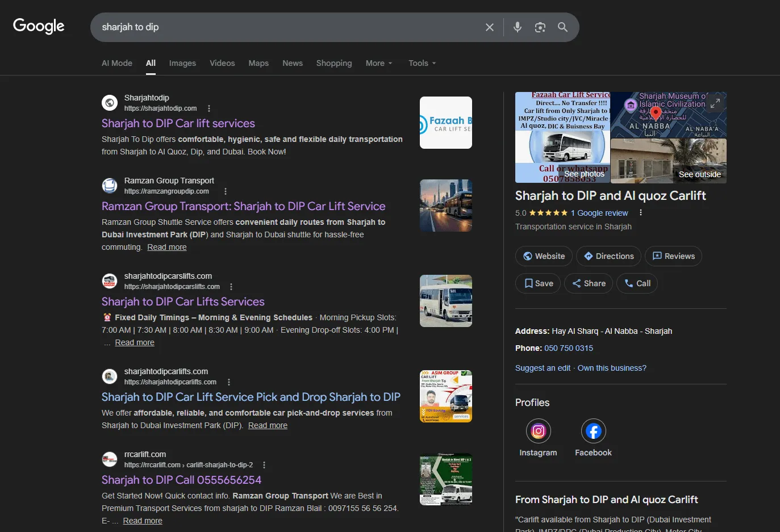Click rrcarlift.com site favicon
This screenshot has height=532, width=780.
[x=110, y=459]
